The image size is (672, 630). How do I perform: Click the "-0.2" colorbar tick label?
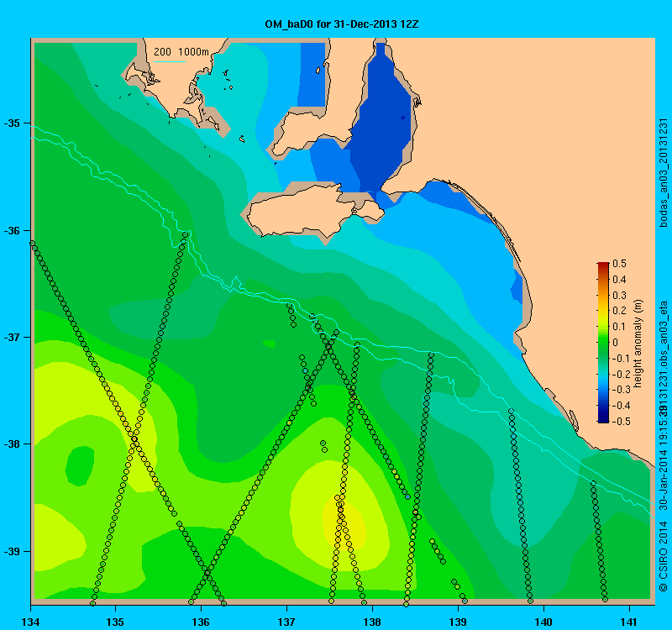(x=620, y=374)
